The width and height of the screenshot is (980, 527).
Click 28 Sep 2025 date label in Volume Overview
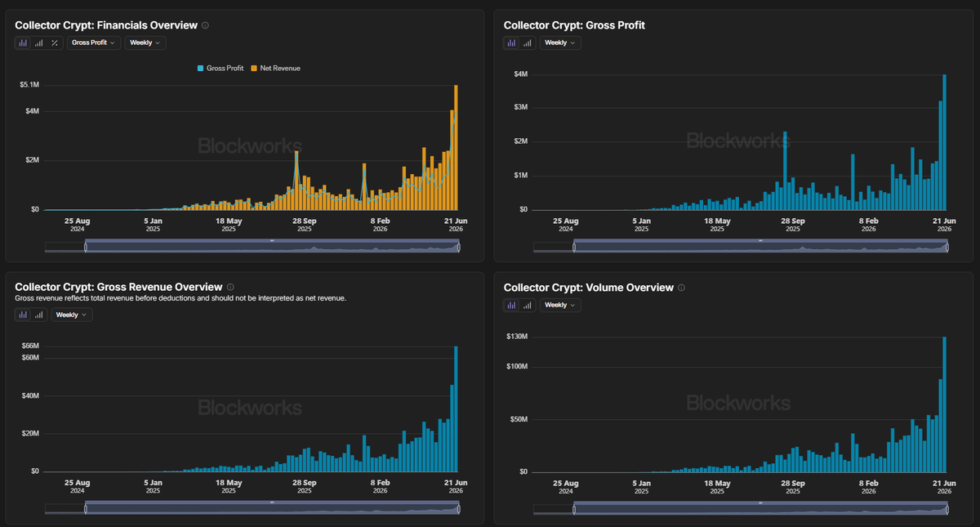[x=793, y=487]
